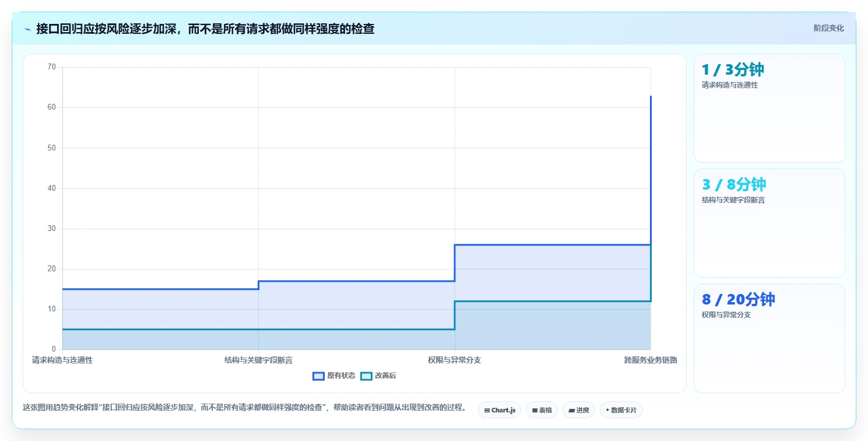
Task: Click the 请求构造与连通性 caption in the first card
Action: 729,85
